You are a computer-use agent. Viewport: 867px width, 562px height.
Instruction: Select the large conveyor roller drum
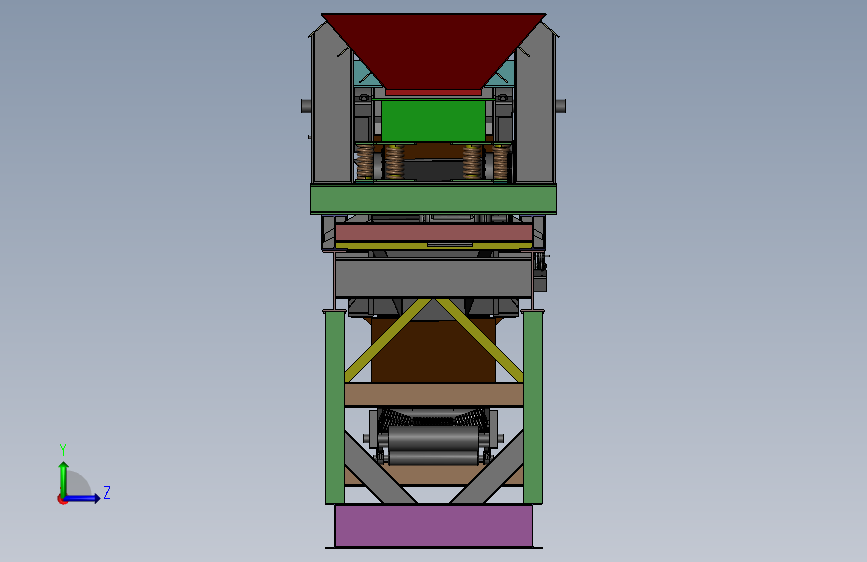click(x=434, y=438)
